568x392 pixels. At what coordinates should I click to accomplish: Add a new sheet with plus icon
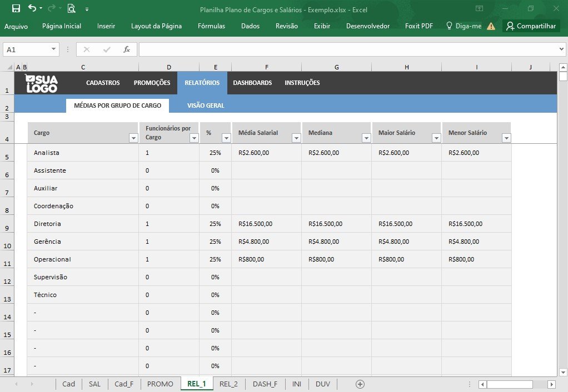point(360,384)
